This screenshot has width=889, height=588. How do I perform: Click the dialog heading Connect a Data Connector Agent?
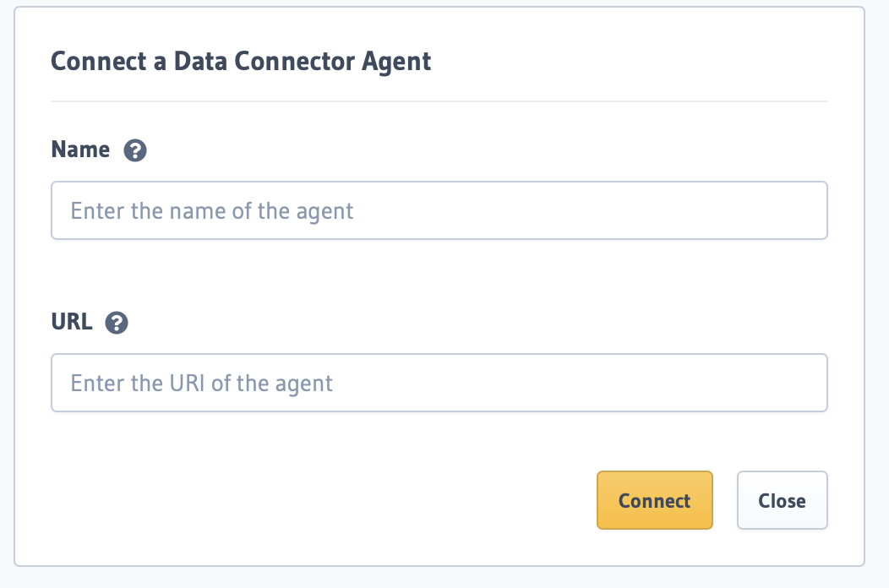click(241, 61)
